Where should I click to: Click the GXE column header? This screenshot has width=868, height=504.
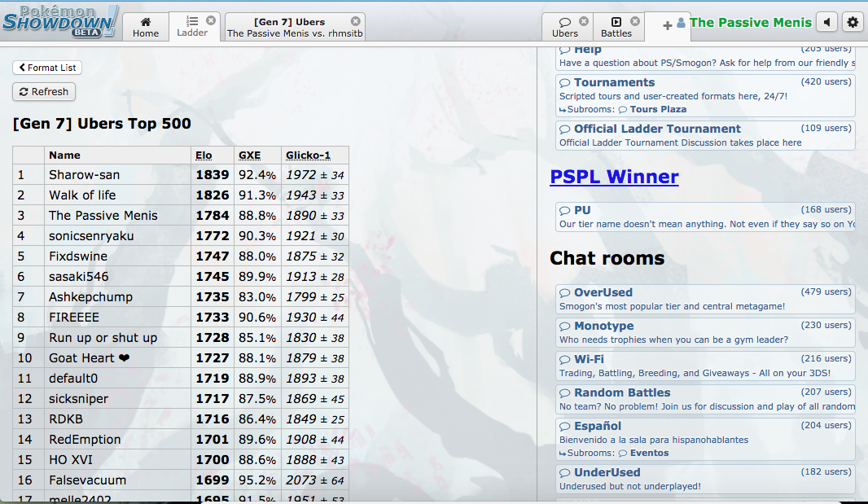pos(250,156)
